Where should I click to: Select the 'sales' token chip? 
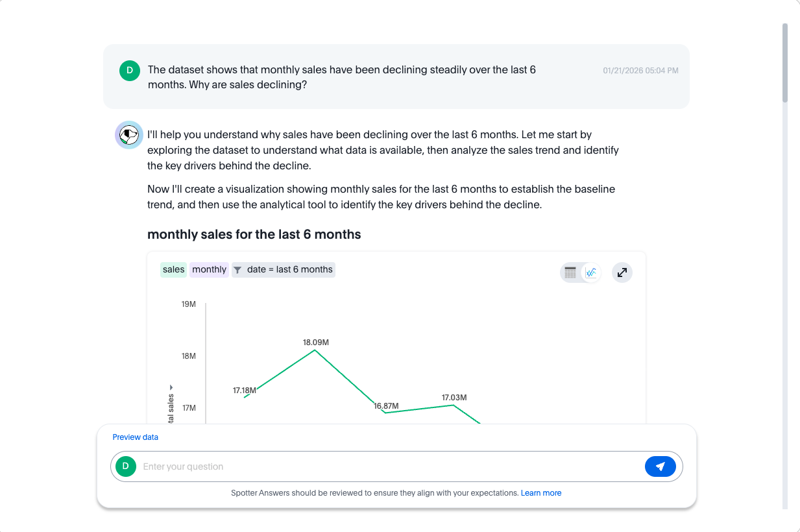point(173,269)
